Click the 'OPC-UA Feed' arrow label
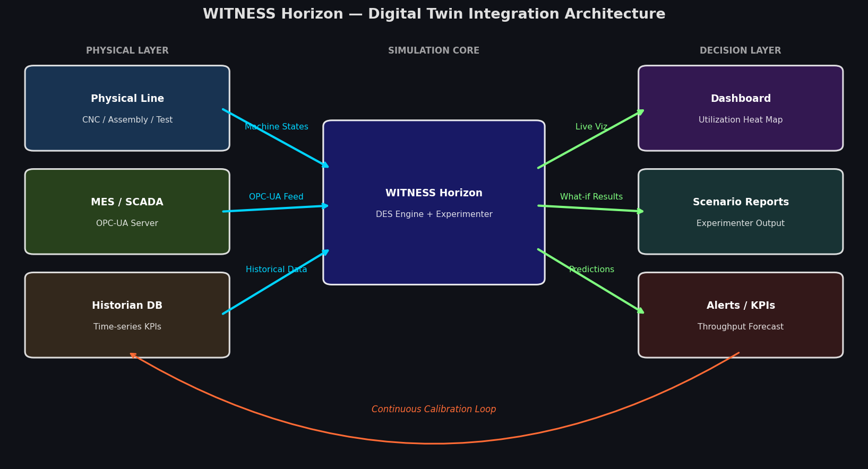 pyautogui.click(x=277, y=197)
